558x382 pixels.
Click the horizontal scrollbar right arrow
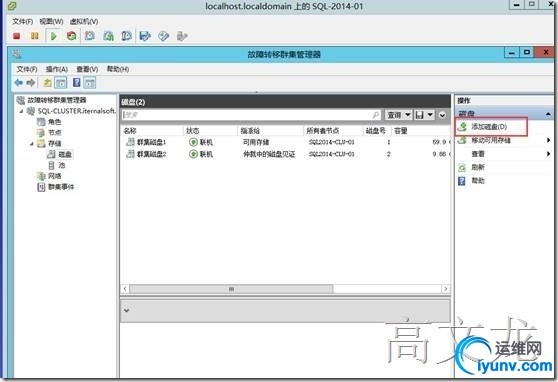pyautogui.click(x=446, y=289)
